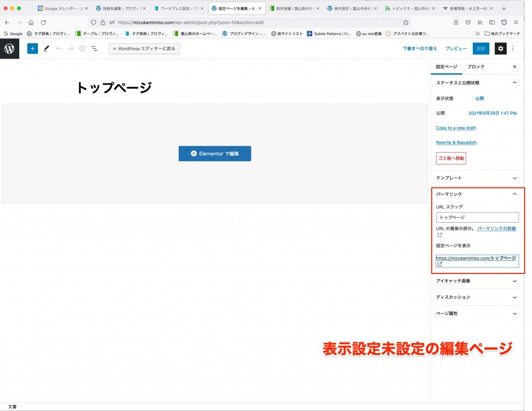
Task: Click the blue add block plus button
Action: (x=33, y=48)
